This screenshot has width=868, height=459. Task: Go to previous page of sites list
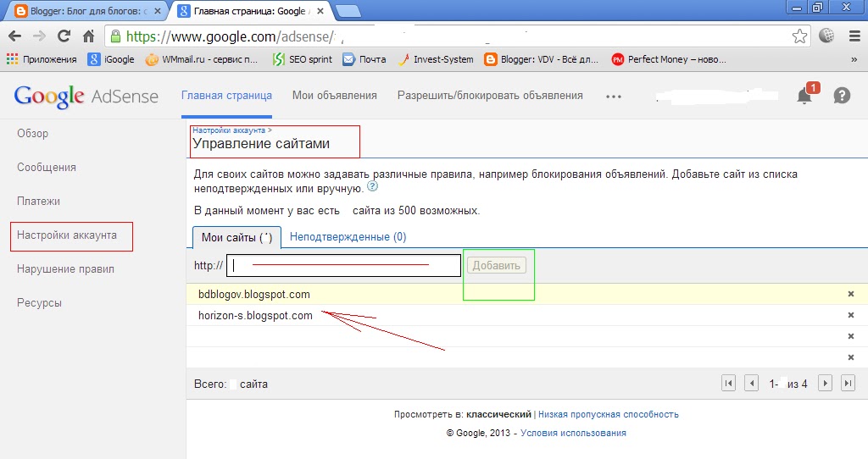(751, 384)
